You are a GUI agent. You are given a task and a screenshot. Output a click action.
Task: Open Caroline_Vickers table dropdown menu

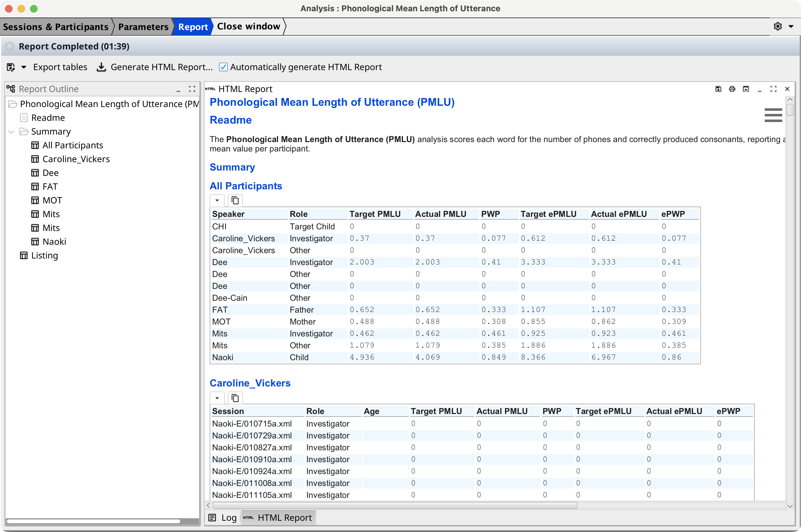point(217,398)
